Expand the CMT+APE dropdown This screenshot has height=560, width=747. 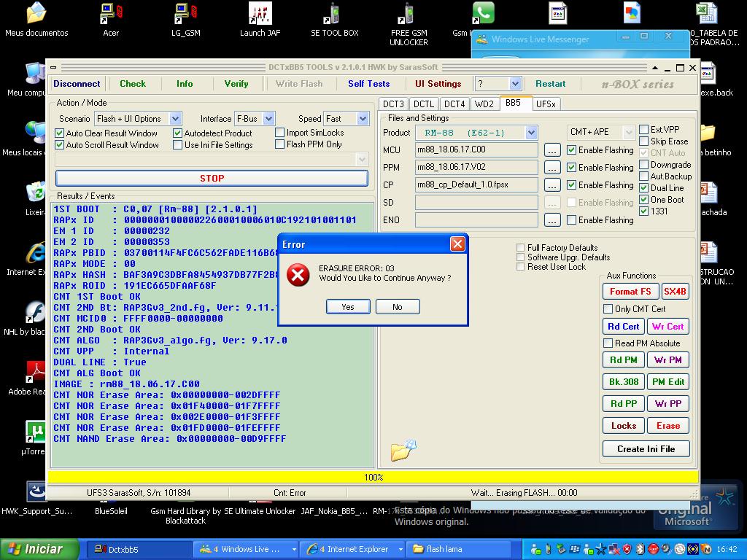tap(629, 132)
